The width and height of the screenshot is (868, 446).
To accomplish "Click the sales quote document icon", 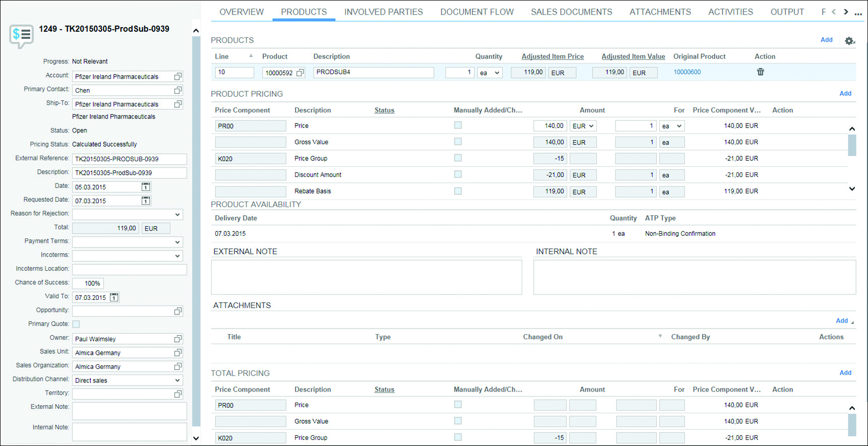I will tap(22, 36).
